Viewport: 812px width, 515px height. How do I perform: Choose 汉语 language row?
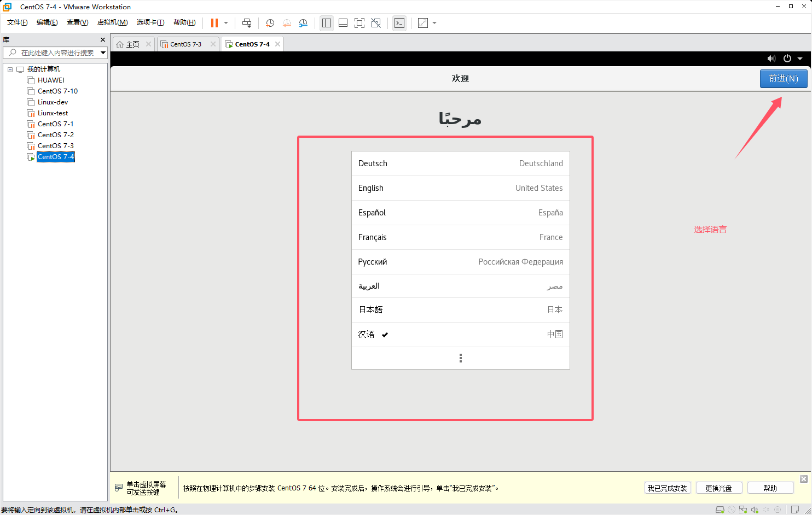pos(461,335)
